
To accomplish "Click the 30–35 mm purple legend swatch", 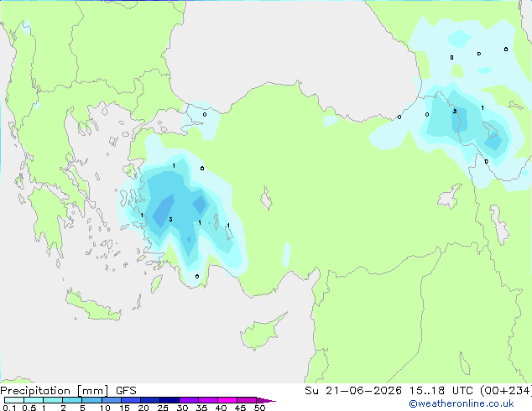I will click(x=188, y=400).
